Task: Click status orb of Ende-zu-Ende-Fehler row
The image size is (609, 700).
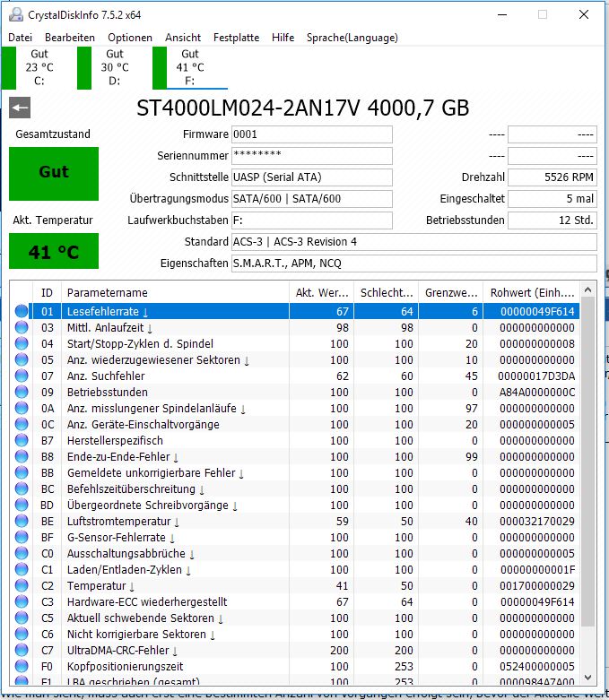Action: coord(21,456)
